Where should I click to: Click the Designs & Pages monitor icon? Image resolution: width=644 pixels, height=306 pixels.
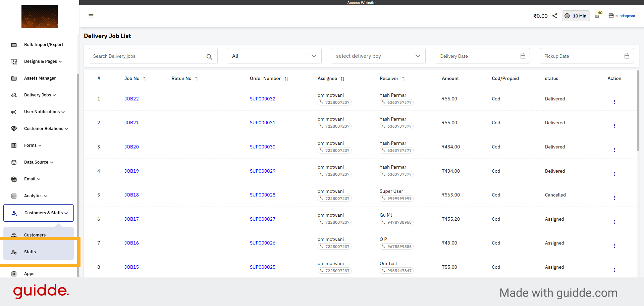tap(14, 61)
